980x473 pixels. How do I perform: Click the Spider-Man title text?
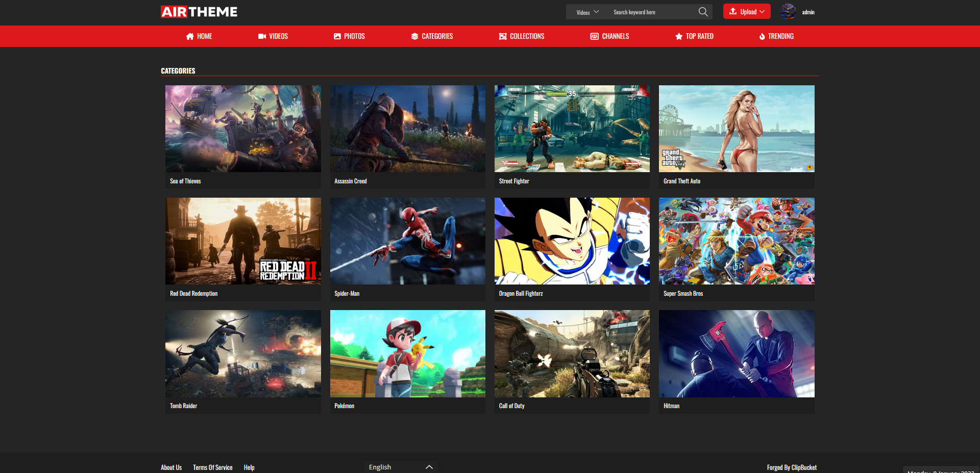point(347,294)
